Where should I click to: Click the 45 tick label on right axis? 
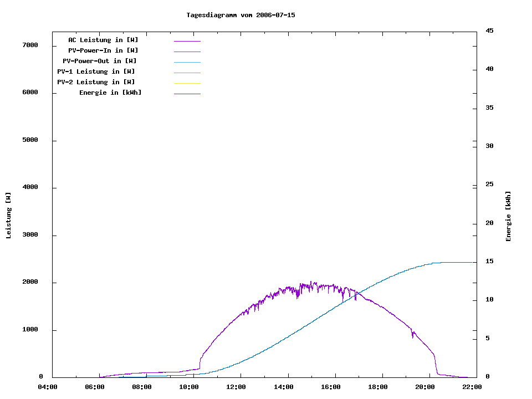click(x=489, y=30)
